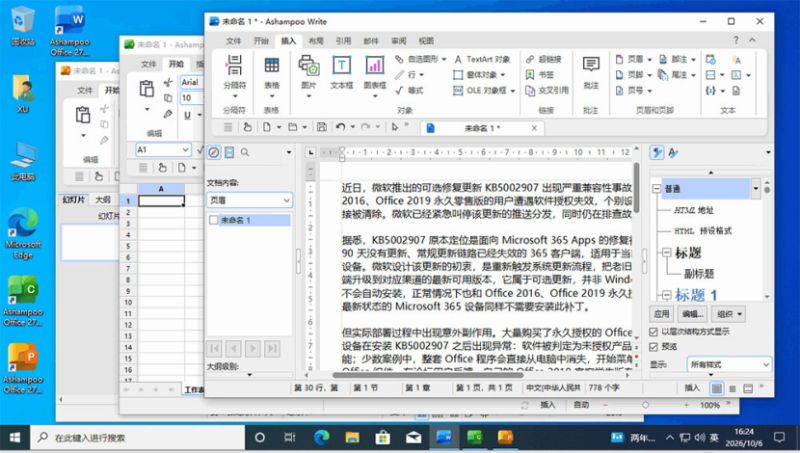Switch to page view icon in left sidebar
Viewport: 800px width, 453px height.
[x=229, y=152]
